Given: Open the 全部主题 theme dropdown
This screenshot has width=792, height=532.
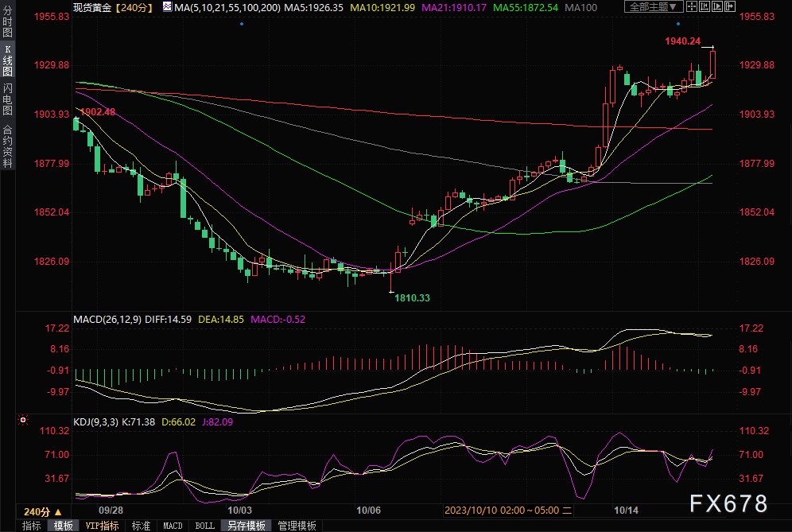Looking at the screenshot, I should [654, 6].
